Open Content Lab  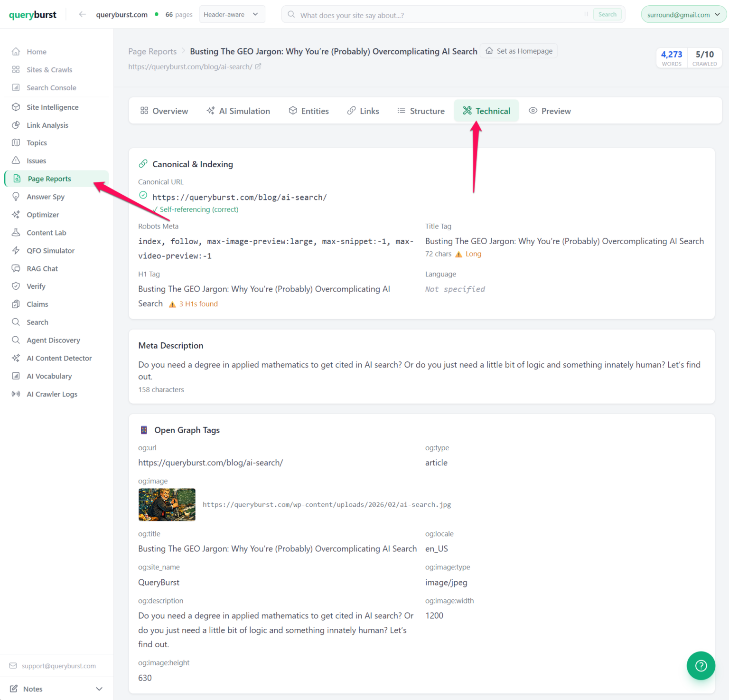tap(46, 233)
